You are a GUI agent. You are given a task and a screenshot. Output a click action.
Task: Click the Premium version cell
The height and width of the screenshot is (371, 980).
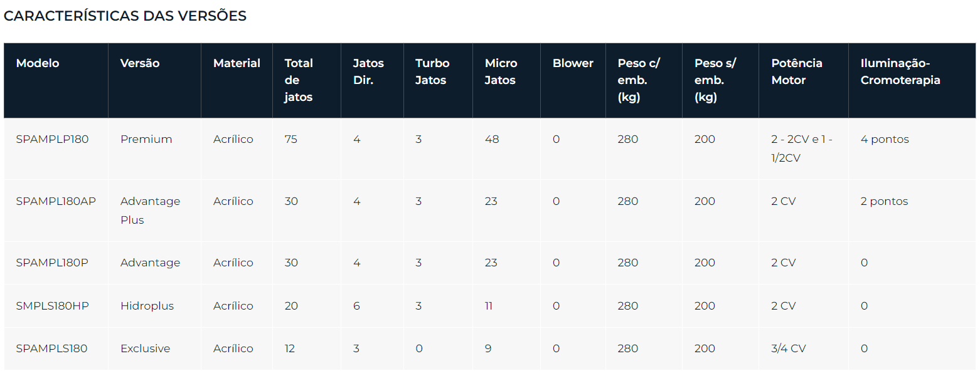coord(154,149)
